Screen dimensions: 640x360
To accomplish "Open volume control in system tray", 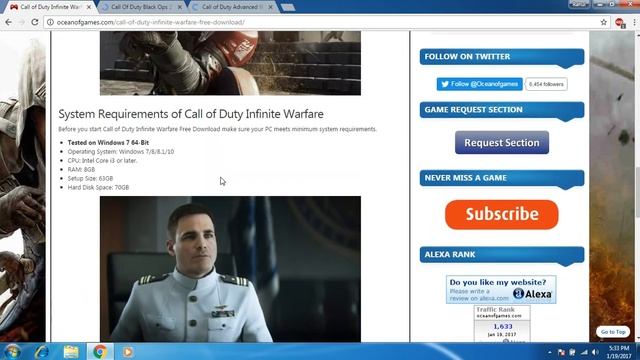I will point(595,352).
